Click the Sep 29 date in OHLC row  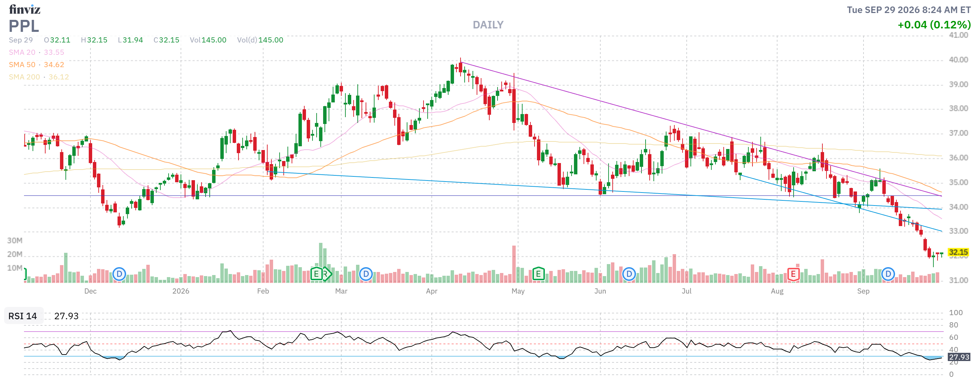point(21,40)
